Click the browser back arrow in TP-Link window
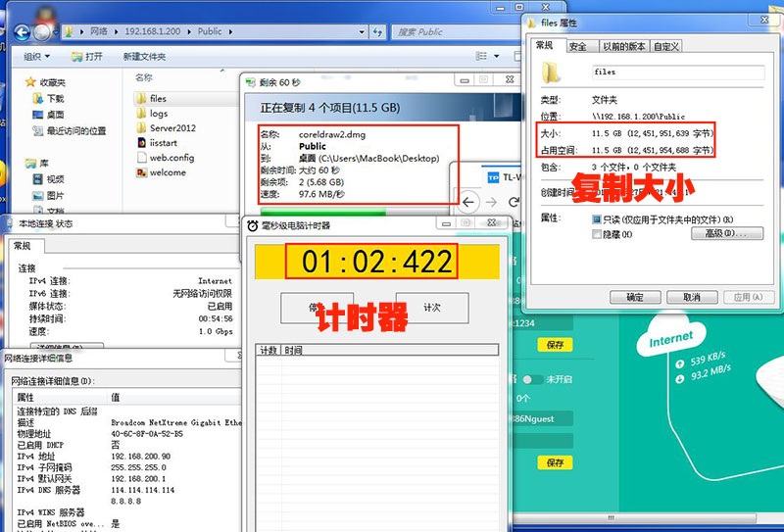784x532 pixels. pos(468,202)
